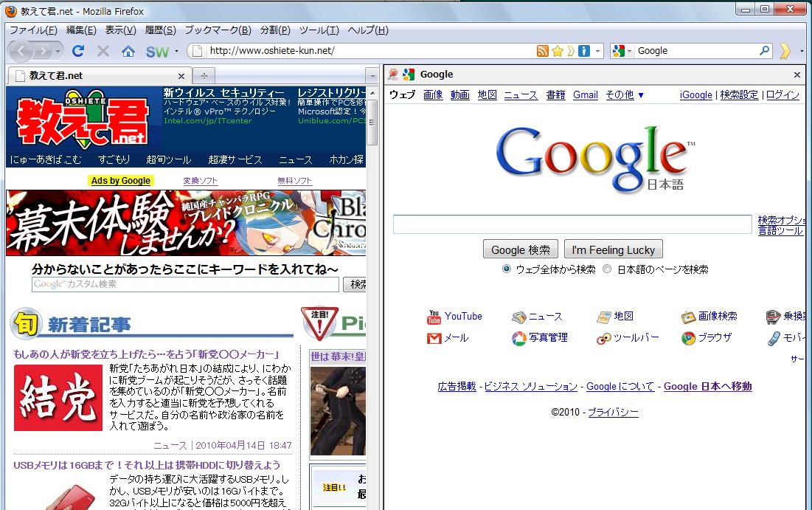
Task: Click the Google 検索 button
Action: 521,249
